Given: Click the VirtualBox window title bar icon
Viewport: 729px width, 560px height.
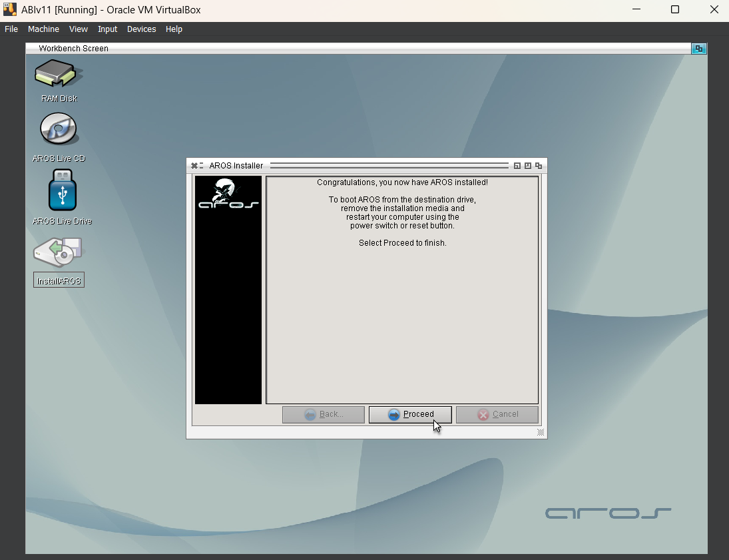Looking at the screenshot, I should click(10, 10).
